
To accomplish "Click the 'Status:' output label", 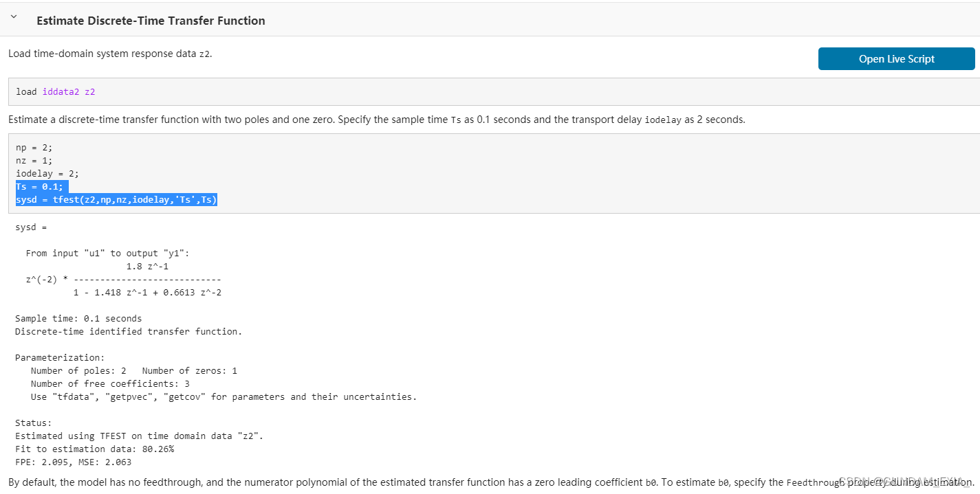I will tap(34, 423).
